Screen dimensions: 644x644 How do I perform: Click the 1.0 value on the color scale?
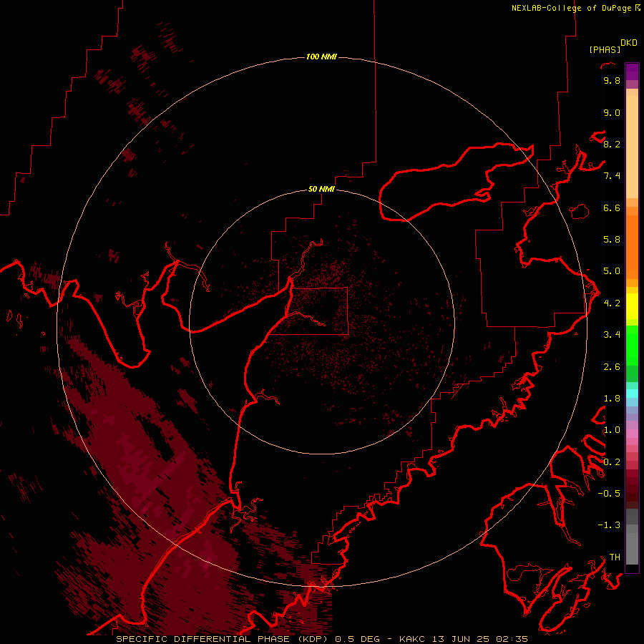pyautogui.click(x=612, y=430)
